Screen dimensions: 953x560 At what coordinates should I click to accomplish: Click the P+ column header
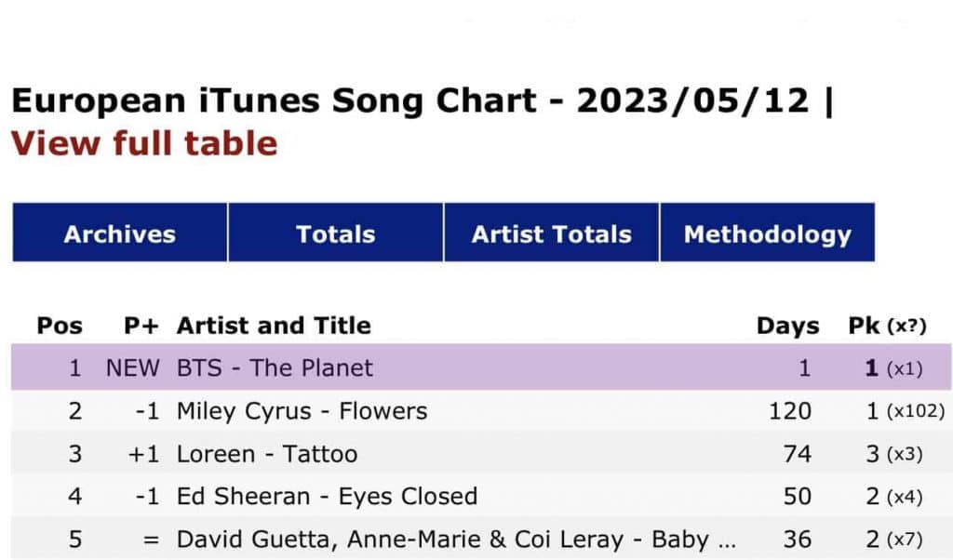(x=141, y=326)
